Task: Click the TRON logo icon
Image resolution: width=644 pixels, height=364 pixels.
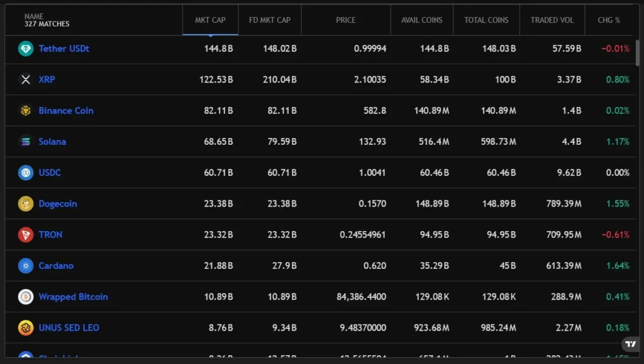Action: tap(26, 234)
